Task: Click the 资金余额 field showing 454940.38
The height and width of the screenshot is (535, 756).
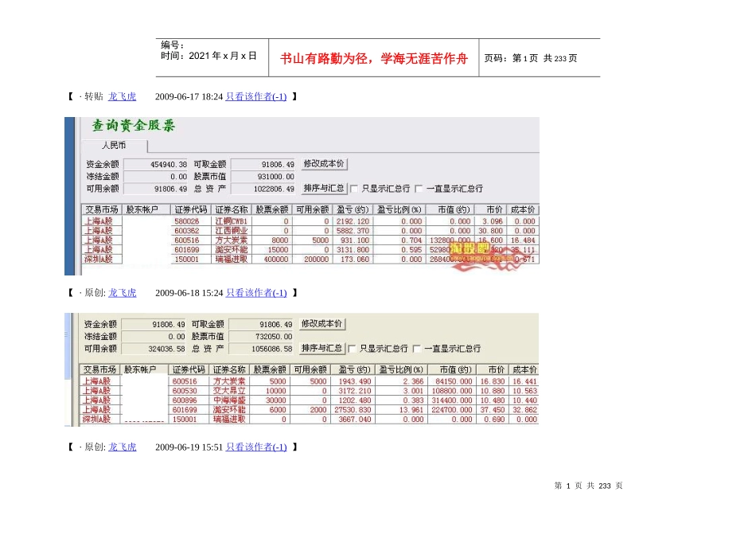Action: 156,165
